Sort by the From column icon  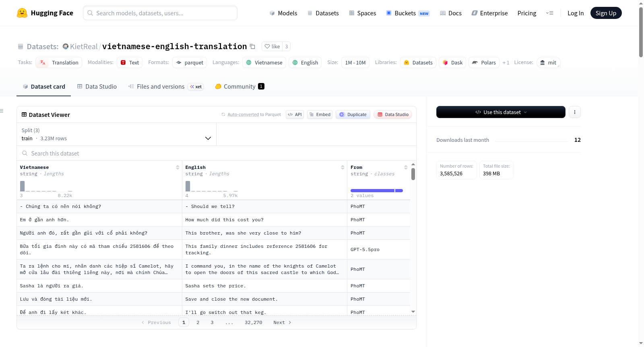coord(406,167)
